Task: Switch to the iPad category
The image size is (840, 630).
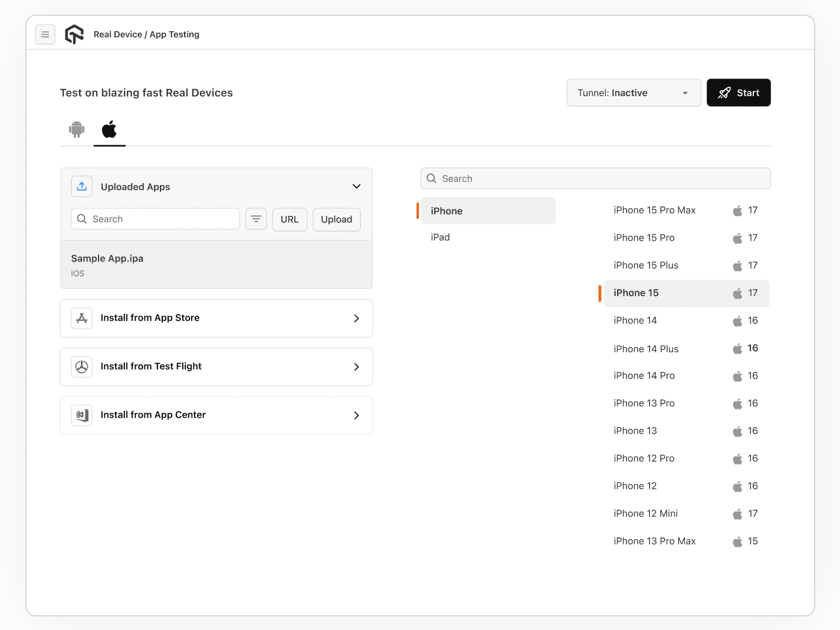Action: click(441, 237)
